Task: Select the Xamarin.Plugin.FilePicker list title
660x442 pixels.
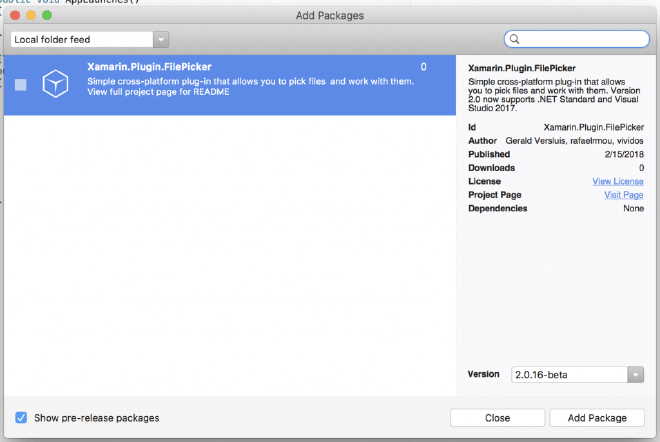Action: click(149, 67)
